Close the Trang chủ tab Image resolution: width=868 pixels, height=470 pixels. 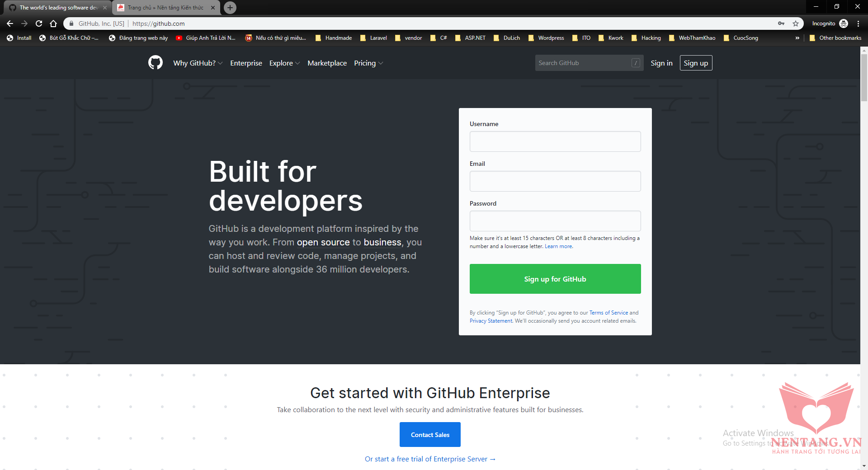[213, 8]
